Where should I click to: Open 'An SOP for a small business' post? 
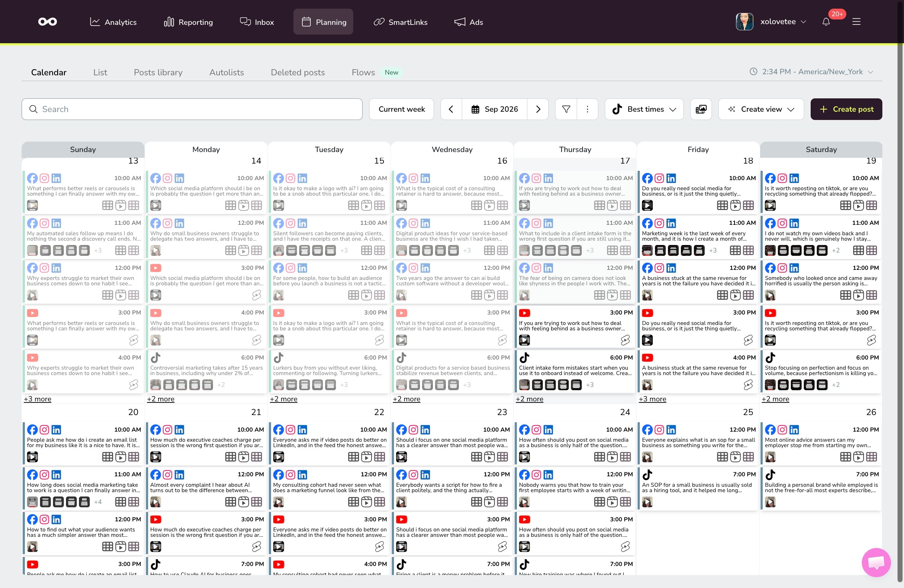pyautogui.click(x=697, y=489)
